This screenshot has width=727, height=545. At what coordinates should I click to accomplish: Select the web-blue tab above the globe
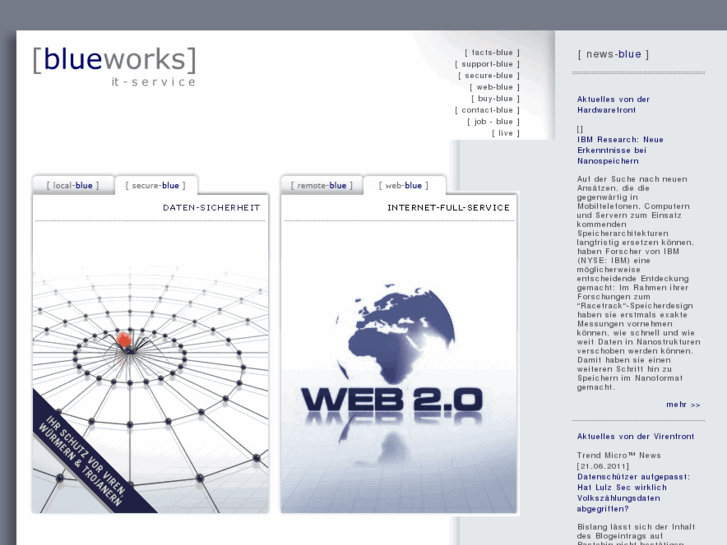point(404,186)
